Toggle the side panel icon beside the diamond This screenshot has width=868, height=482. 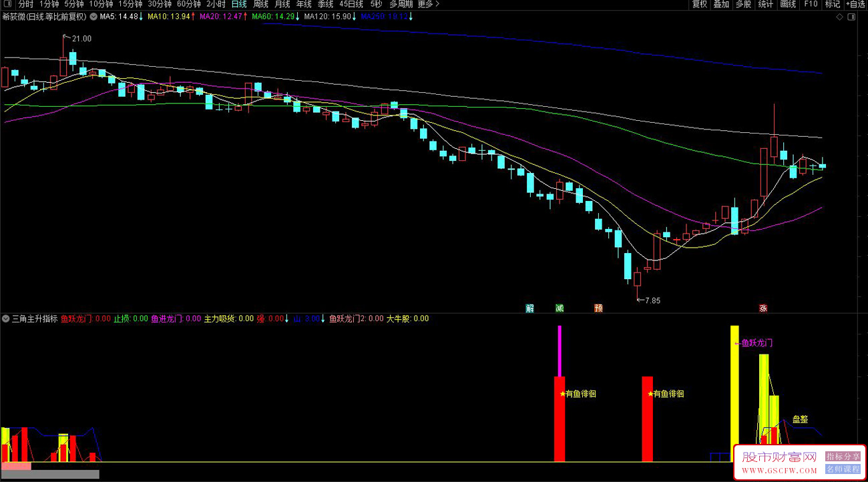[851, 17]
